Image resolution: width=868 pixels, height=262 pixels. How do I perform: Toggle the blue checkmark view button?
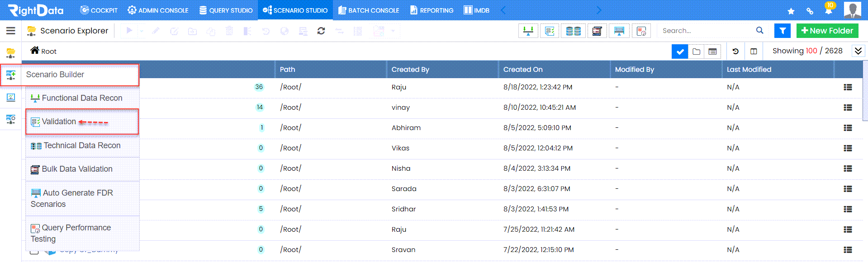(679, 51)
